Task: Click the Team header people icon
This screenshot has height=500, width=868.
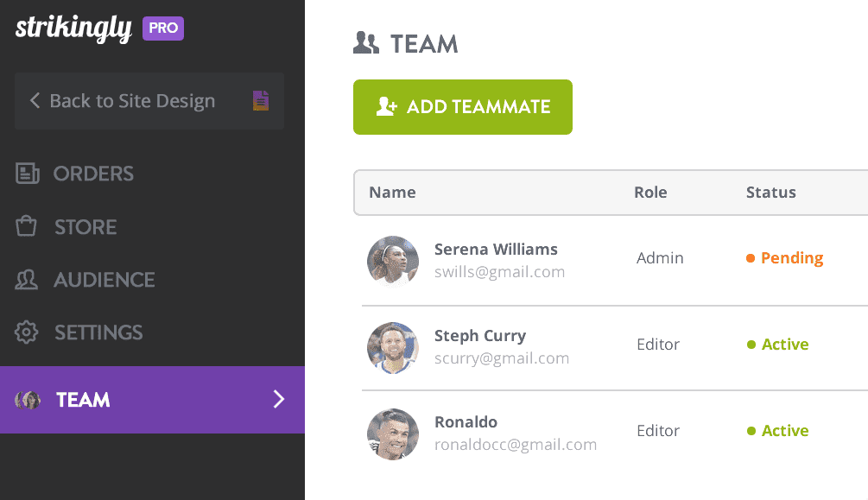Action: click(366, 43)
